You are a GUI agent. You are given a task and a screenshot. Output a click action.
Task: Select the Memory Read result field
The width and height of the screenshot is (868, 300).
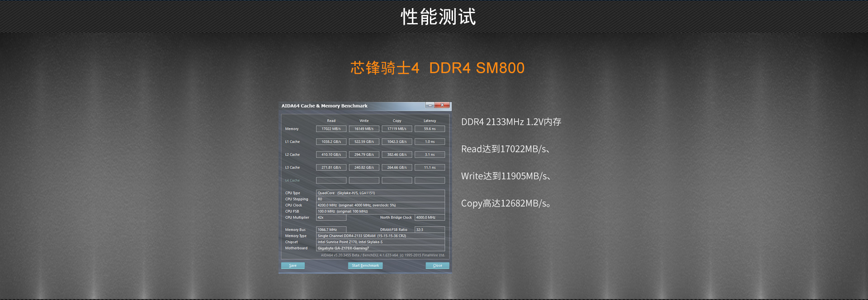[x=331, y=129]
